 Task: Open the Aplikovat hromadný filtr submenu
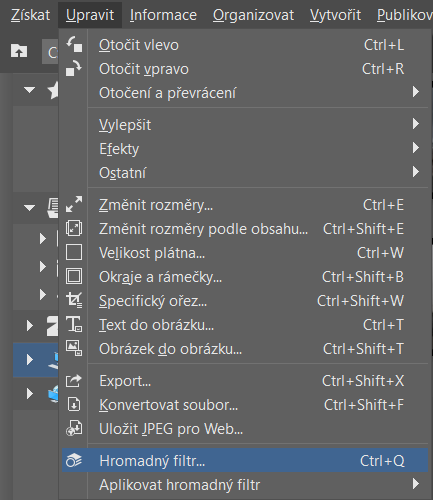pos(415,484)
